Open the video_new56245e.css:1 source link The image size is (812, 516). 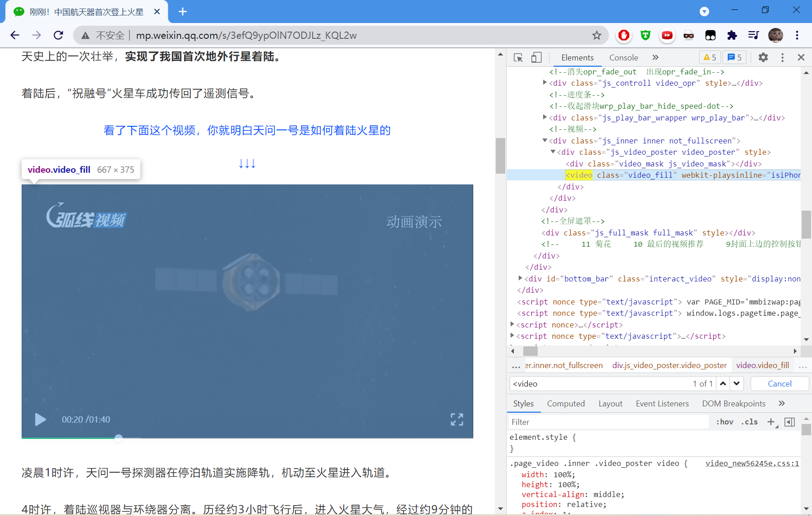pyautogui.click(x=752, y=463)
